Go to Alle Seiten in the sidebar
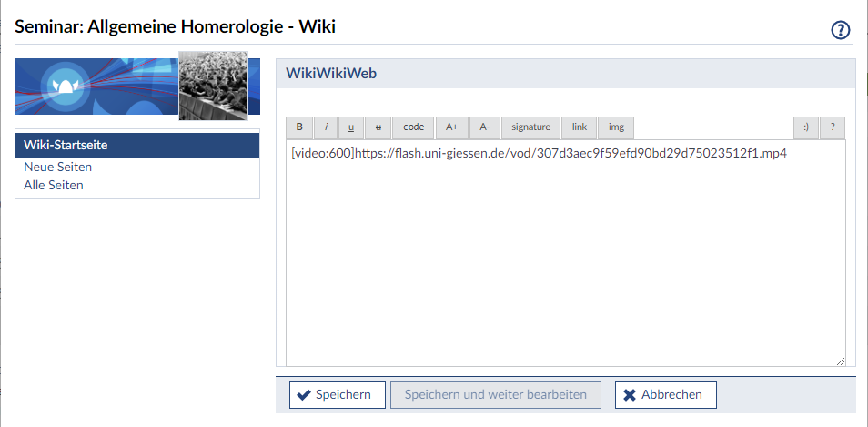Image resolution: width=868 pixels, height=427 pixels. point(54,185)
